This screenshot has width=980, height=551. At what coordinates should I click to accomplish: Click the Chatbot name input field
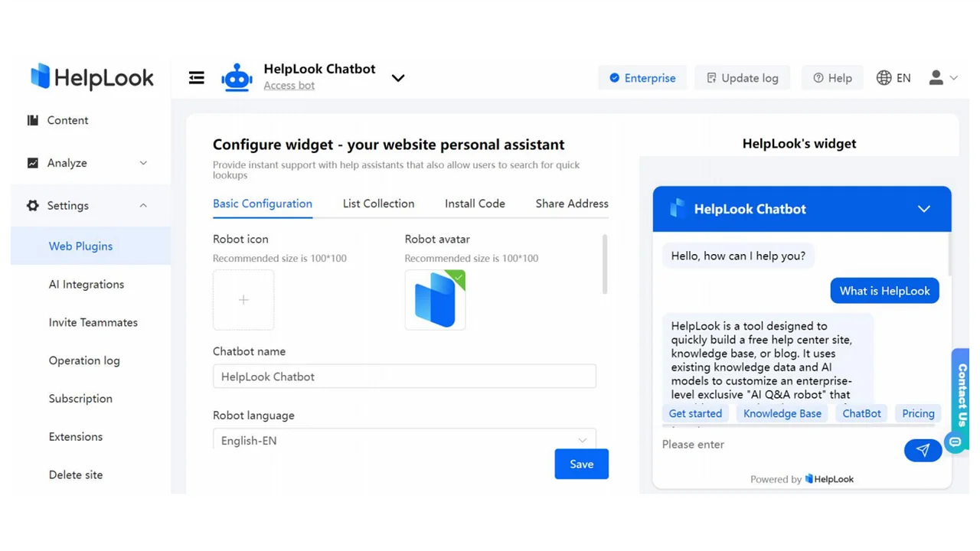[x=404, y=377]
